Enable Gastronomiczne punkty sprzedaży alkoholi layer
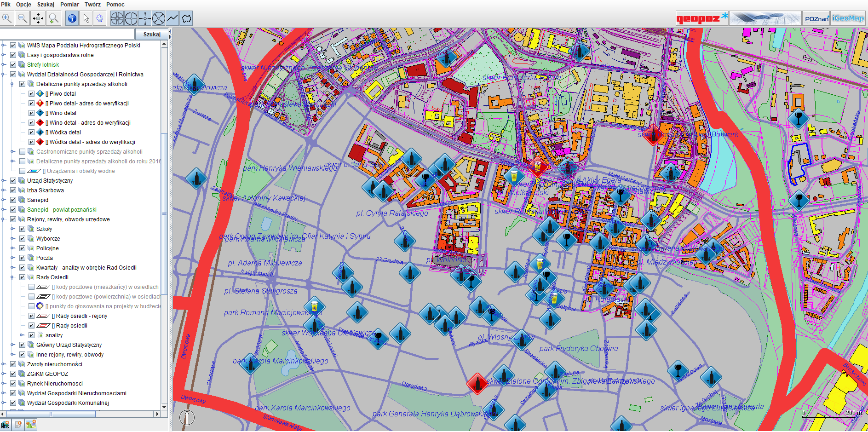 22,152
